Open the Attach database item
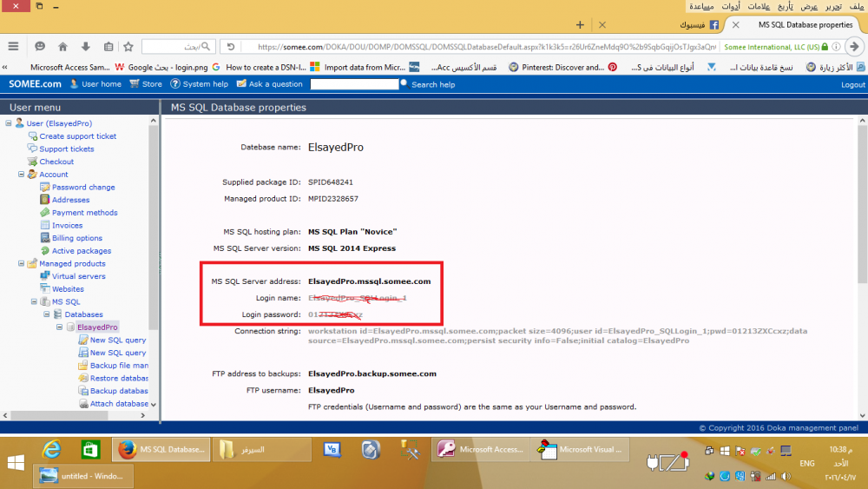The width and height of the screenshot is (868, 489). pyautogui.click(x=119, y=404)
